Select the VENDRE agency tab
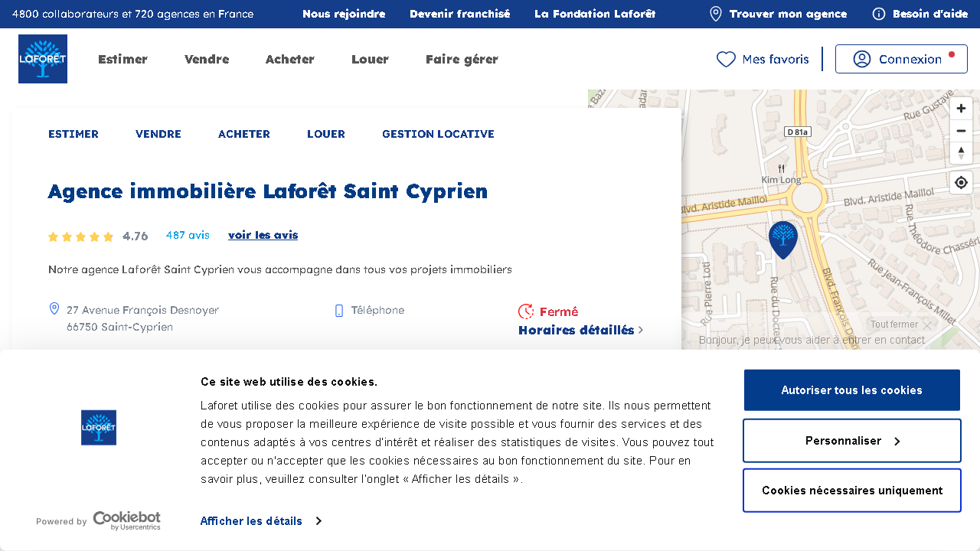This screenshot has width=980, height=551. [x=158, y=134]
